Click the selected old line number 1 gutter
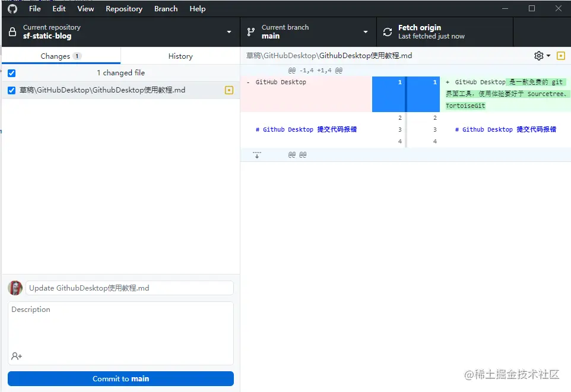Viewport: 571px width, 392px height. click(x=389, y=94)
